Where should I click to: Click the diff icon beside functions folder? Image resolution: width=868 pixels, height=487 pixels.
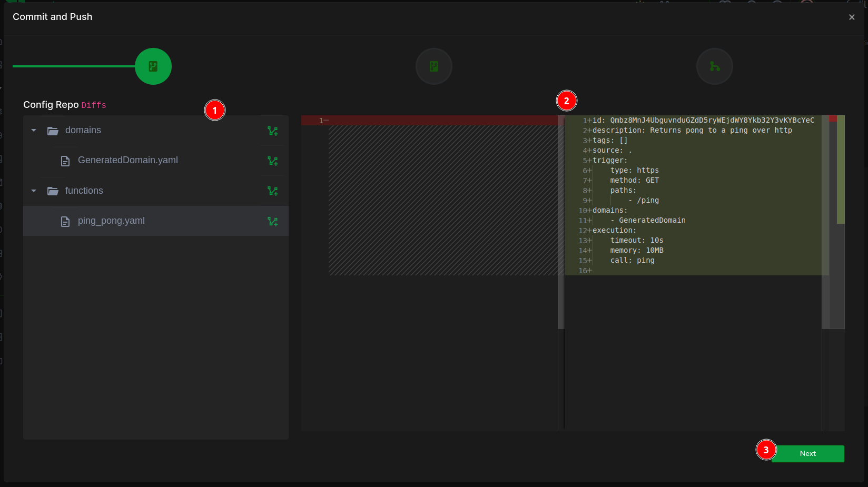point(272,191)
